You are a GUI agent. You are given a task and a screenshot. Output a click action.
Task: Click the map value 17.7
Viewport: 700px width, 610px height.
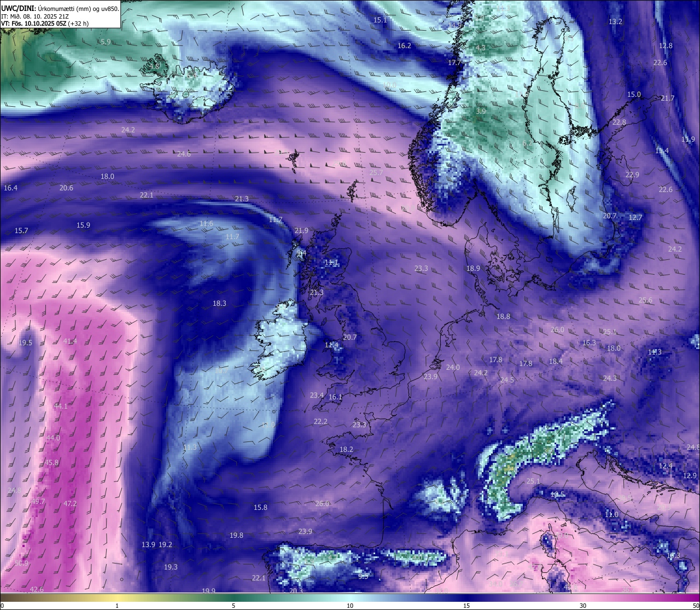click(454, 62)
